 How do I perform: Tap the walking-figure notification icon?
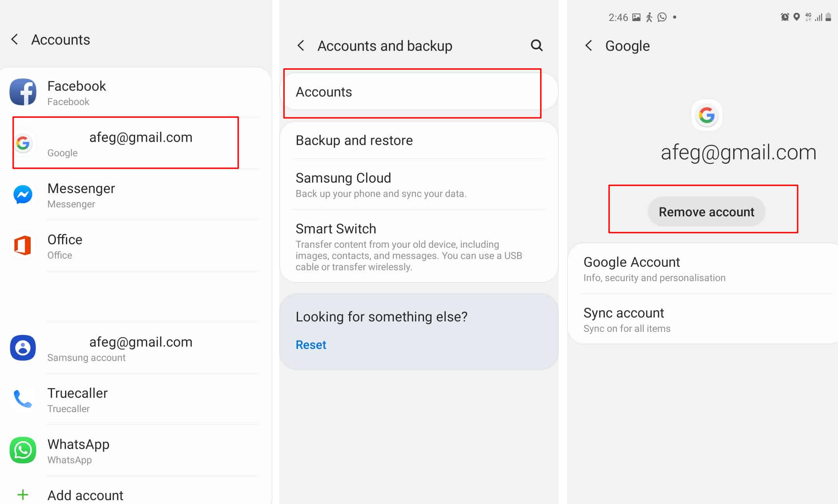point(649,17)
